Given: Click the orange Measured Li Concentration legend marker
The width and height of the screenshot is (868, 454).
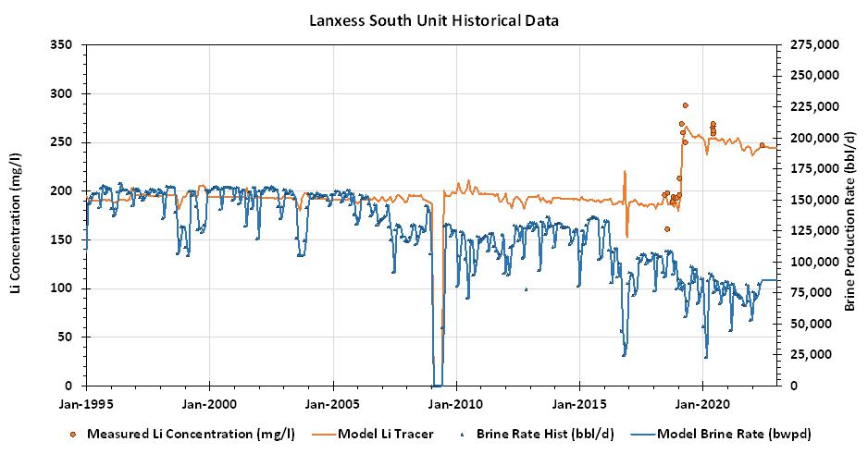Looking at the screenshot, I should pyautogui.click(x=73, y=434).
